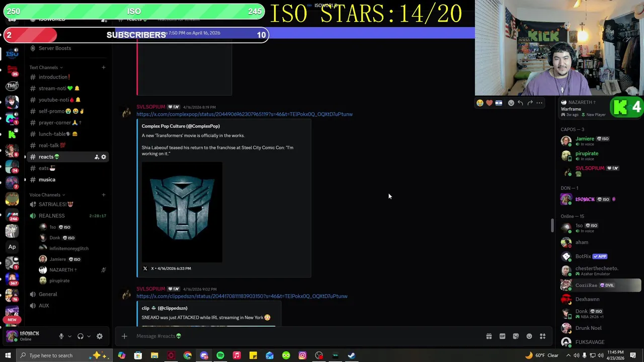Switch to youtube-noti channel
This screenshot has height=362, width=644.
tap(68, 100)
